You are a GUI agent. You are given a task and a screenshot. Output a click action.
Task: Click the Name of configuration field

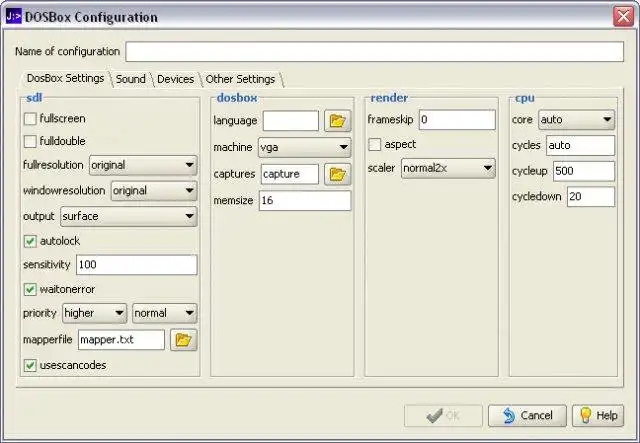[375, 52]
